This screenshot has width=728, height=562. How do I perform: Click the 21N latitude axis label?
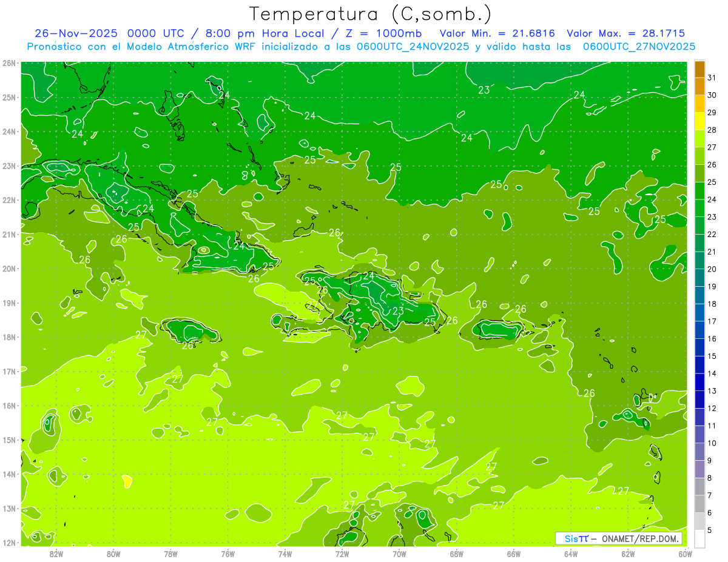(9, 235)
